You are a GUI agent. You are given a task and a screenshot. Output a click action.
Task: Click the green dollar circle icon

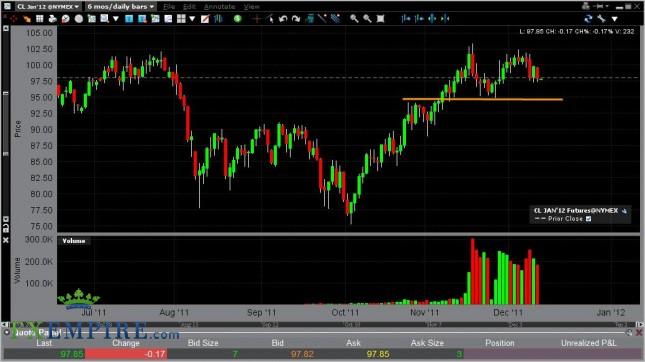click(237, 19)
